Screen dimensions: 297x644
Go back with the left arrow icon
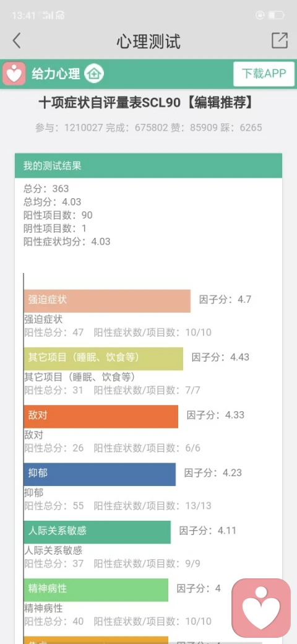17,41
